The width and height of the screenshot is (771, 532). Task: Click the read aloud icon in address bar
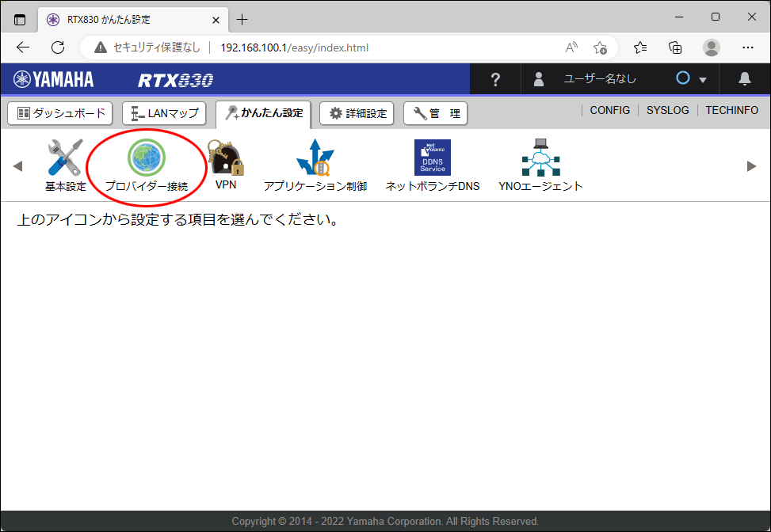tap(571, 47)
